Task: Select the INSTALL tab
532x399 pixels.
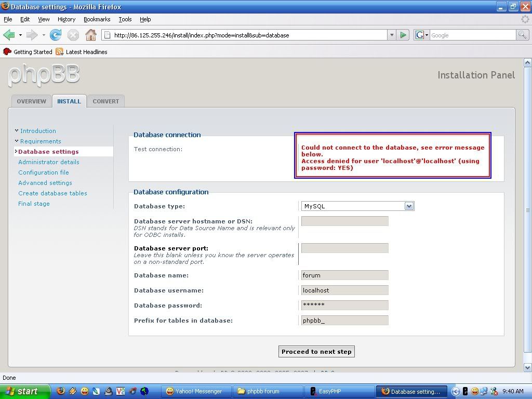Action: 69,101
